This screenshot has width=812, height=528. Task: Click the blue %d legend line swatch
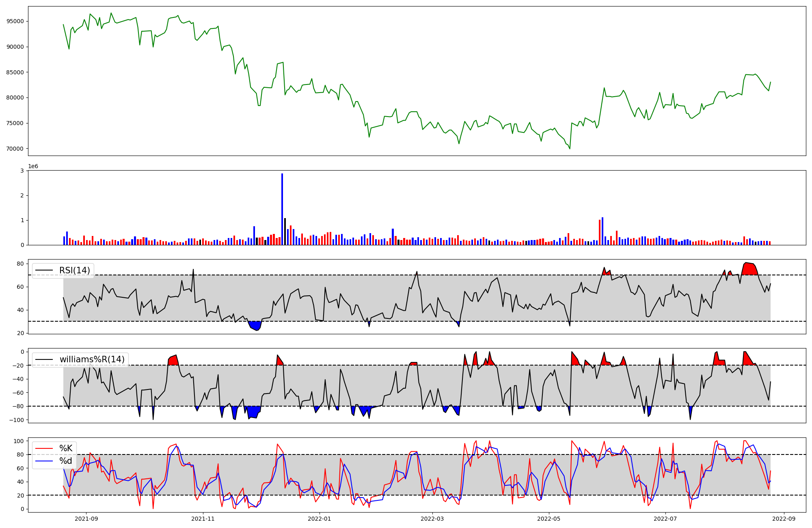coord(44,461)
